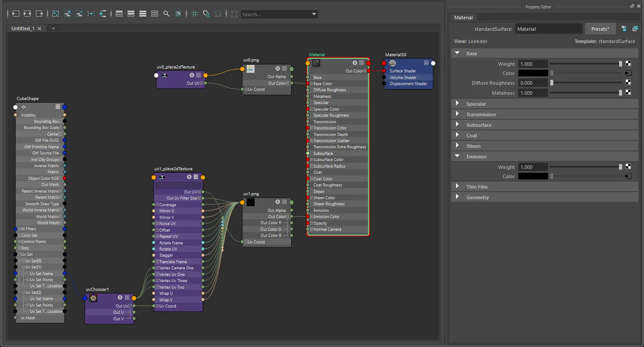
Task: Toggle solo on uvChooser1 node
Action: tap(120, 297)
